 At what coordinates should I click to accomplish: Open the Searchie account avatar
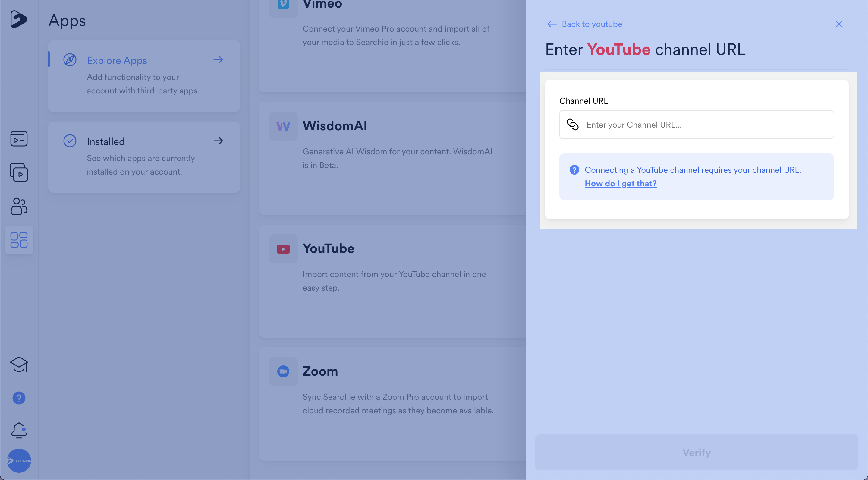[x=19, y=460]
